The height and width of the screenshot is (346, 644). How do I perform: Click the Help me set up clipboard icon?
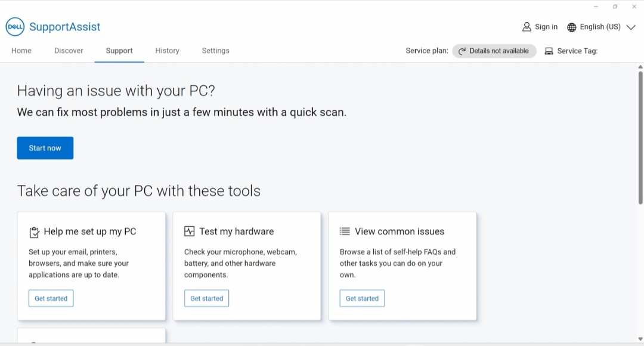pyautogui.click(x=35, y=232)
